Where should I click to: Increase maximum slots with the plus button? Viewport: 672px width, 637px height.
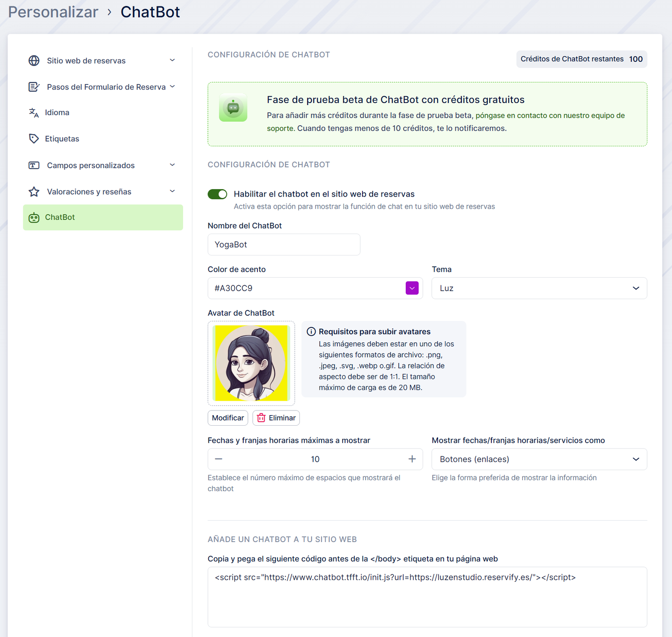click(412, 459)
